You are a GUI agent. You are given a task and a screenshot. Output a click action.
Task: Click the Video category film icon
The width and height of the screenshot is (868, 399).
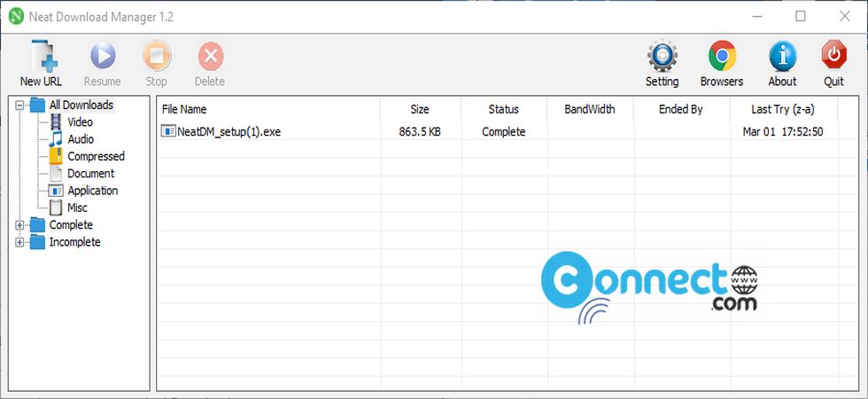coord(56,122)
